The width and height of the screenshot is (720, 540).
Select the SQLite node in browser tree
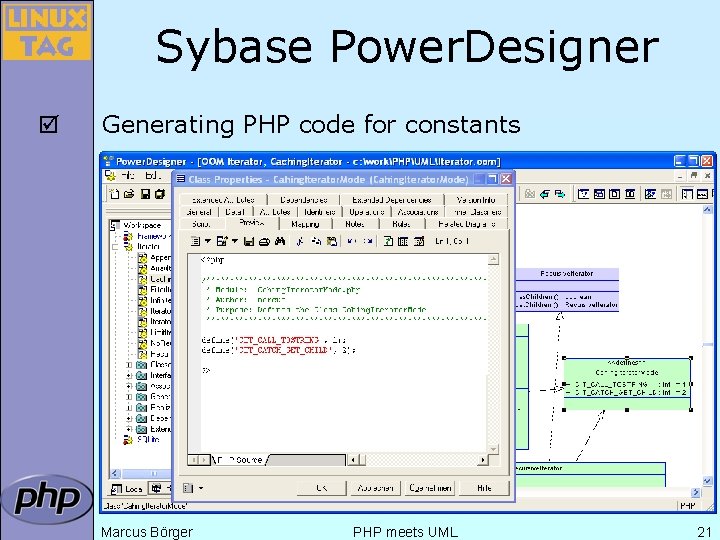click(148, 439)
